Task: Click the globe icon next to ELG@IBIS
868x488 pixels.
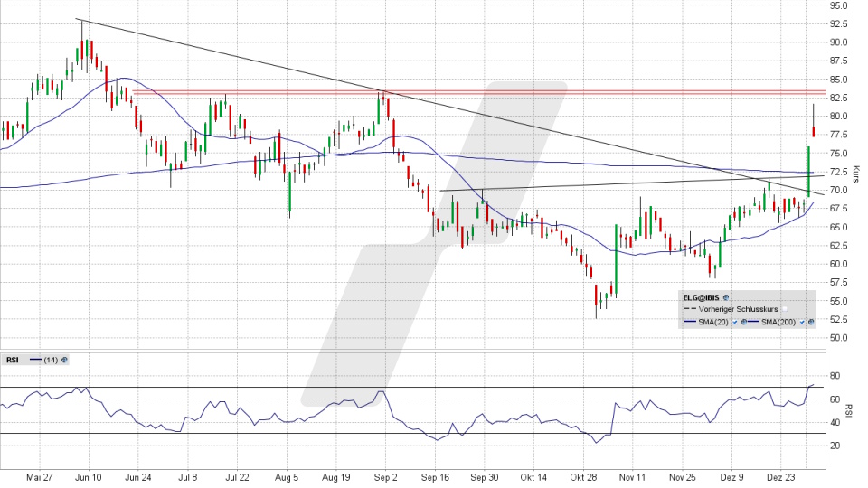Action: click(726, 297)
